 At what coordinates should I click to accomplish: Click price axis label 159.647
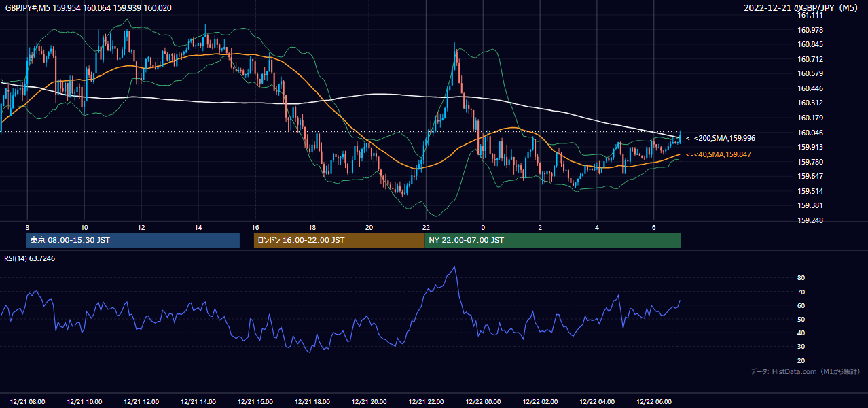(811, 176)
